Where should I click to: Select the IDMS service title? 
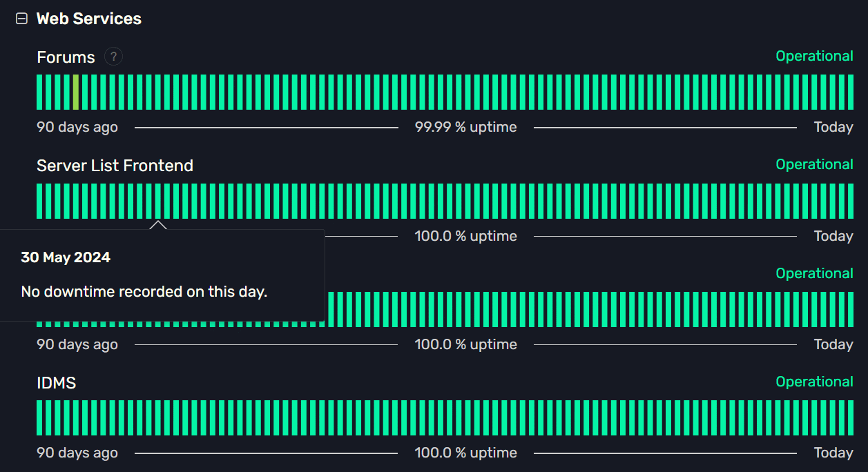click(x=56, y=382)
